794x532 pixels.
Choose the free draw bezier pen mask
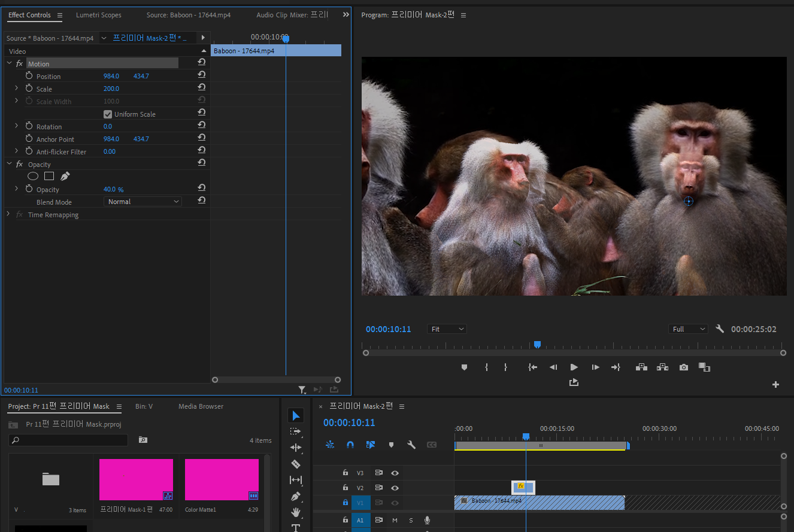[x=65, y=176]
